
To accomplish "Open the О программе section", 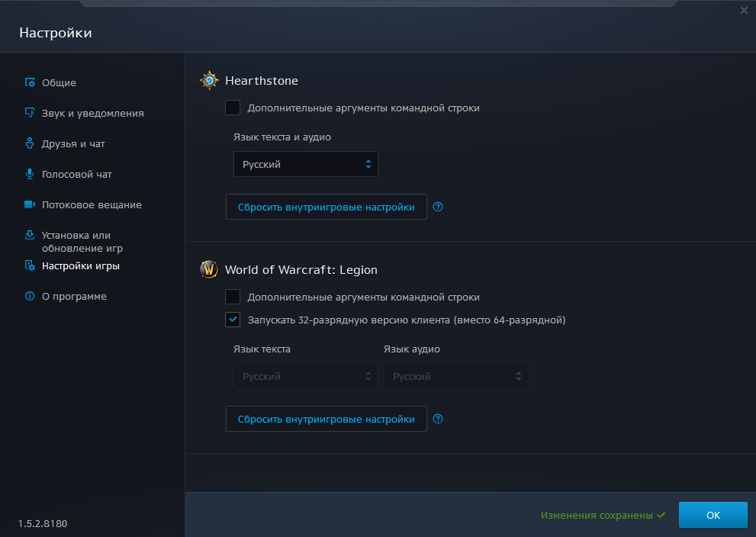I will point(74,297).
